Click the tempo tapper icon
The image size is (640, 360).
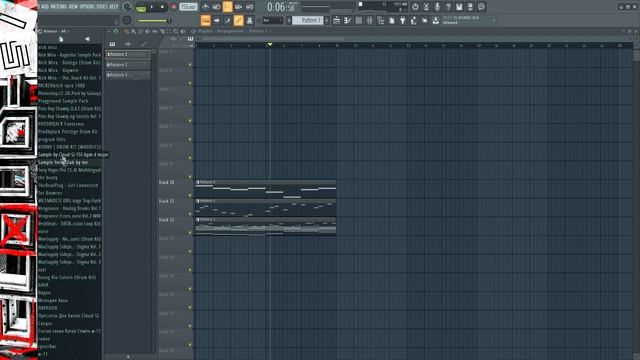413,20
